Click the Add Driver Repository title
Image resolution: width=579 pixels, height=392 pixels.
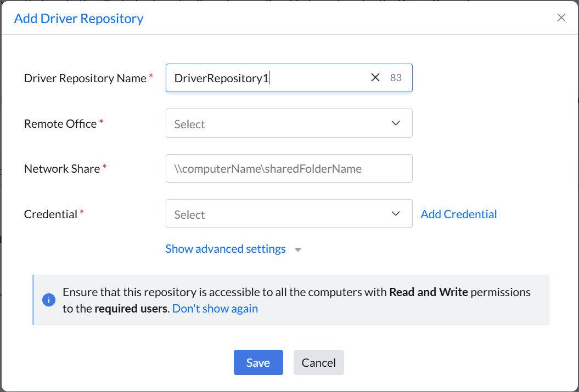click(x=78, y=18)
